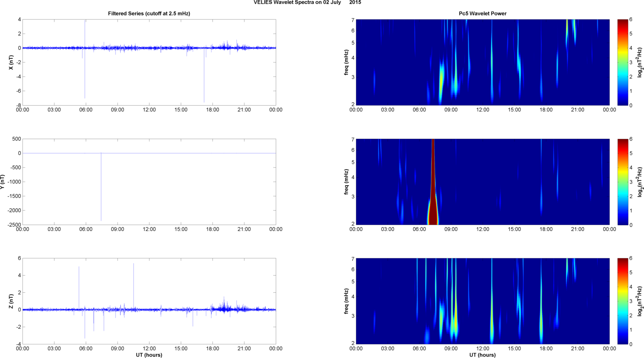Click the top Pc5 wavelet spectrogram for X
644x358 pixels.
(483, 62)
